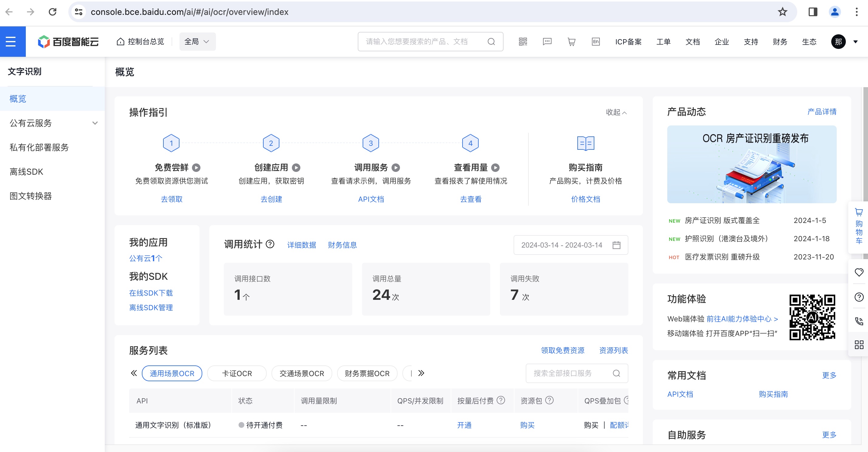Viewport: 868px width, 452px height.
Task: Open floating 购物车 side button
Action: point(859,227)
